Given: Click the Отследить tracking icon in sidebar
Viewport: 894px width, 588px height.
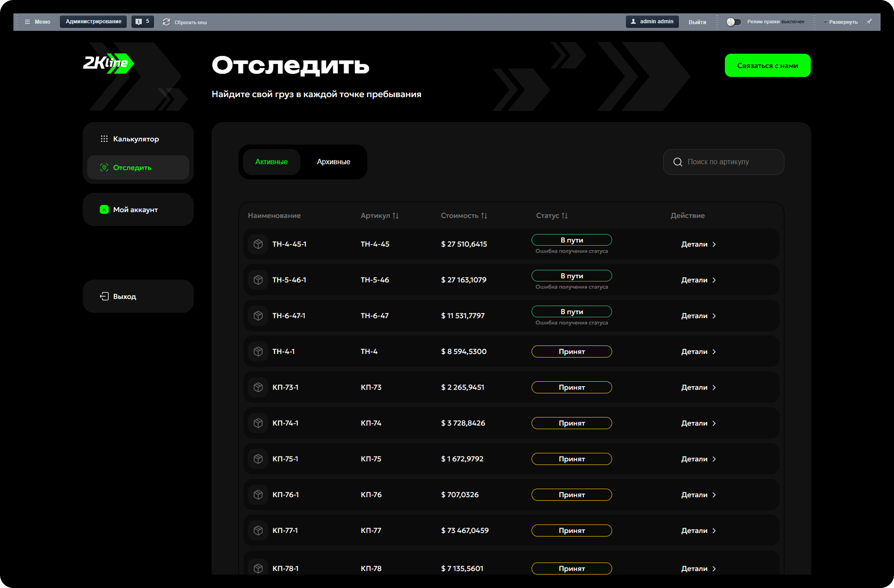Looking at the screenshot, I should tap(104, 167).
